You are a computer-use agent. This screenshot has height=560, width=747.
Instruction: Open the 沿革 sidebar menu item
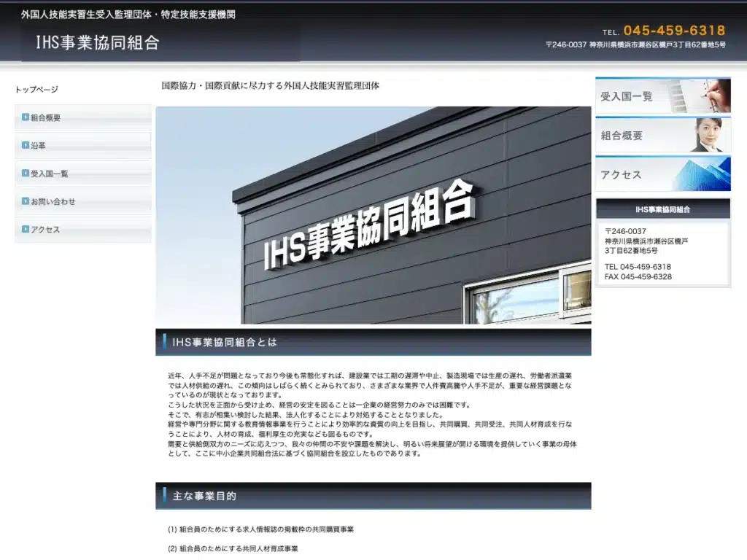(x=83, y=146)
